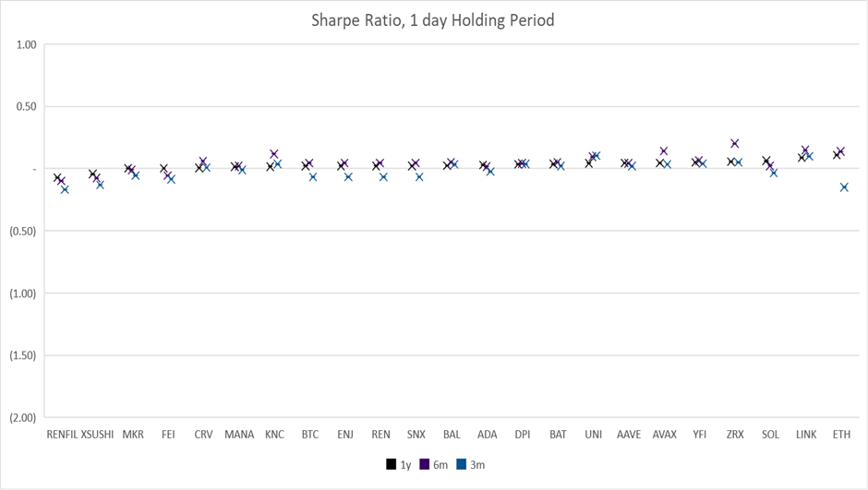Click the ETH 3m blue data marker
The width and height of the screenshot is (868, 490).
point(844,187)
